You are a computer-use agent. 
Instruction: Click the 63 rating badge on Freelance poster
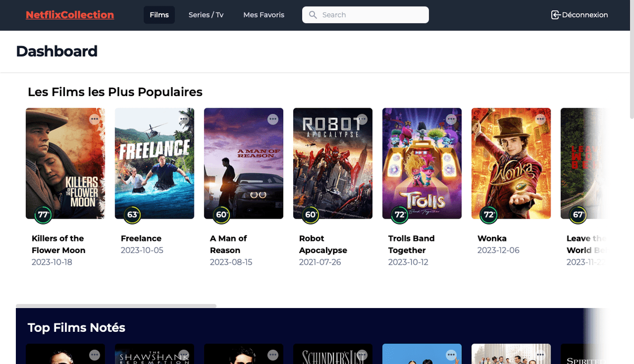[133, 215]
